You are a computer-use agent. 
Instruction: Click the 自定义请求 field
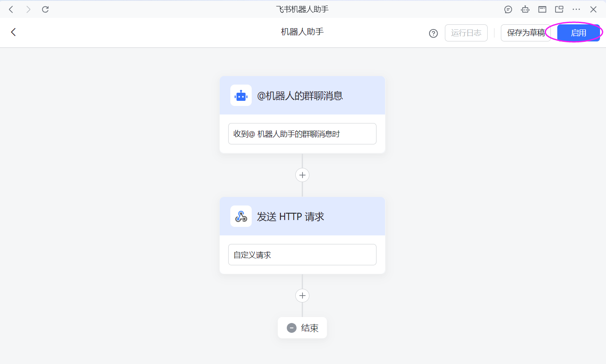302,255
